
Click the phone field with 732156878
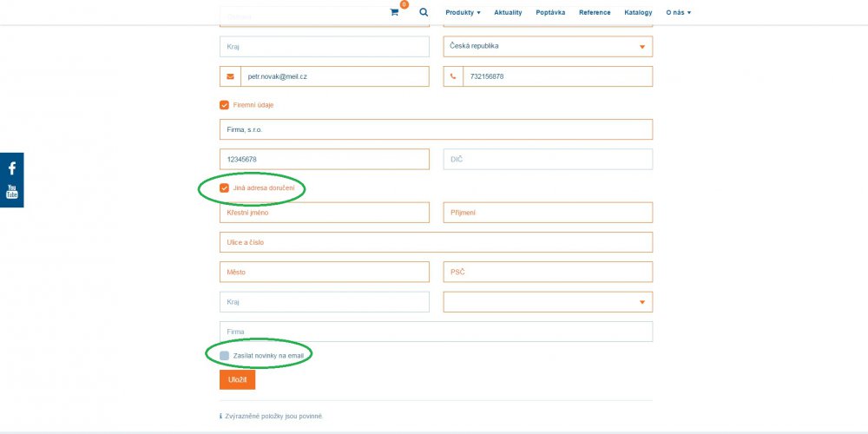point(558,76)
